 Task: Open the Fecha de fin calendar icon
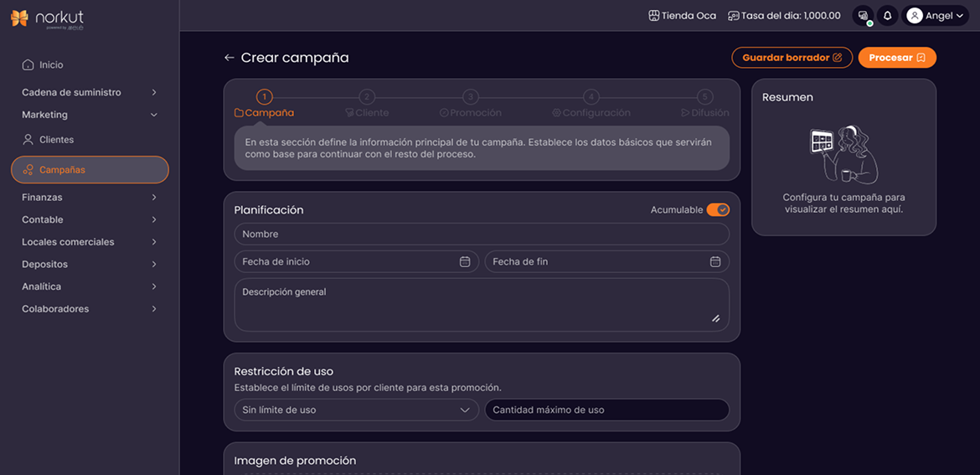point(715,261)
